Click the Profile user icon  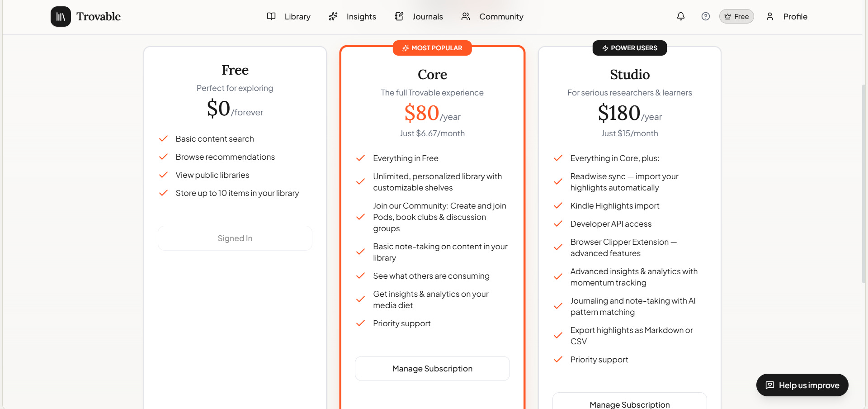pos(770,16)
